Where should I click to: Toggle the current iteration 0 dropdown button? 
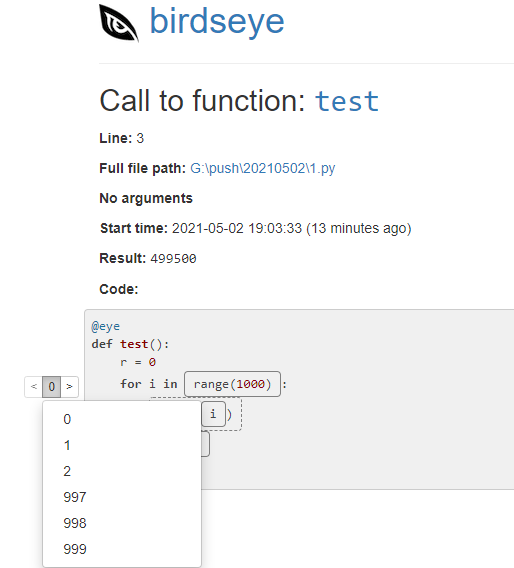pyautogui.click(x=51, y=387)
